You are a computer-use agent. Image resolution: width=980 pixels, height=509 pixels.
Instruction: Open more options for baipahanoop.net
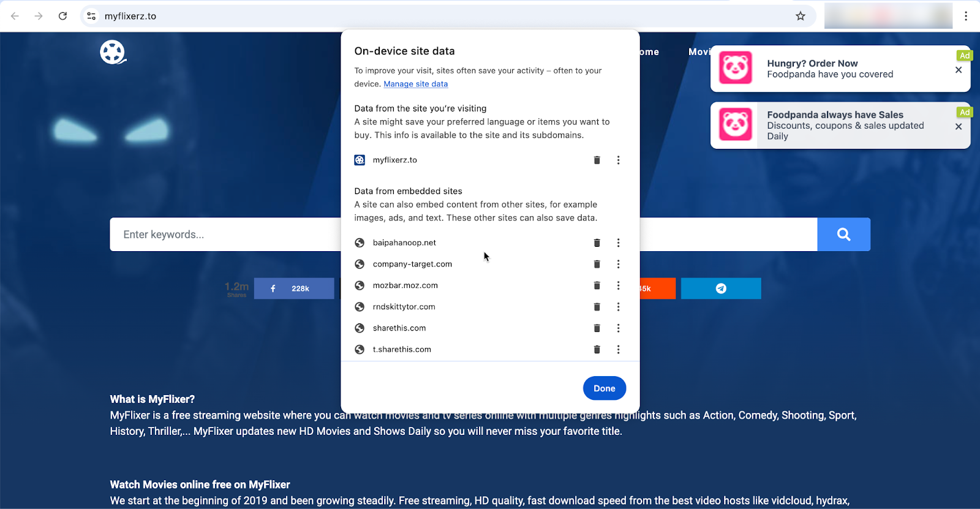tap(618, 243)
